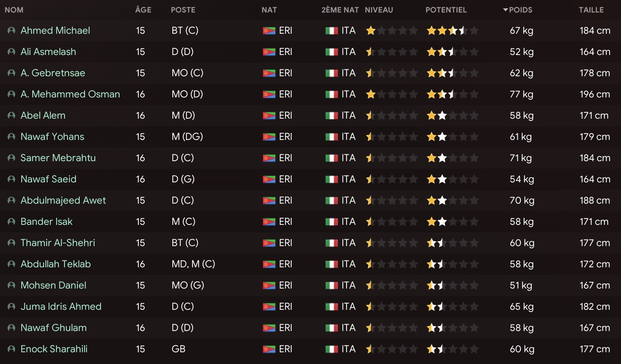621x364 pixels.
Task: Click the player icon beside Nawaf Yohans
Action: tap(11, 136)
